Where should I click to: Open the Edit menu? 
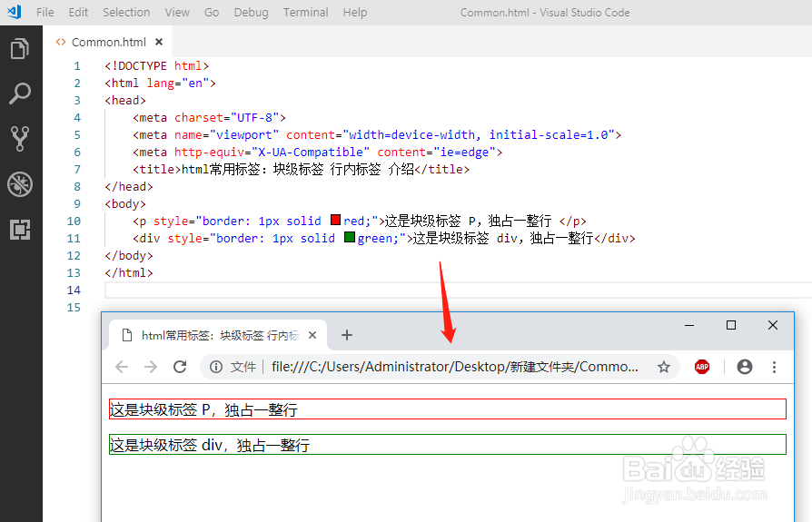pos(78,12)
